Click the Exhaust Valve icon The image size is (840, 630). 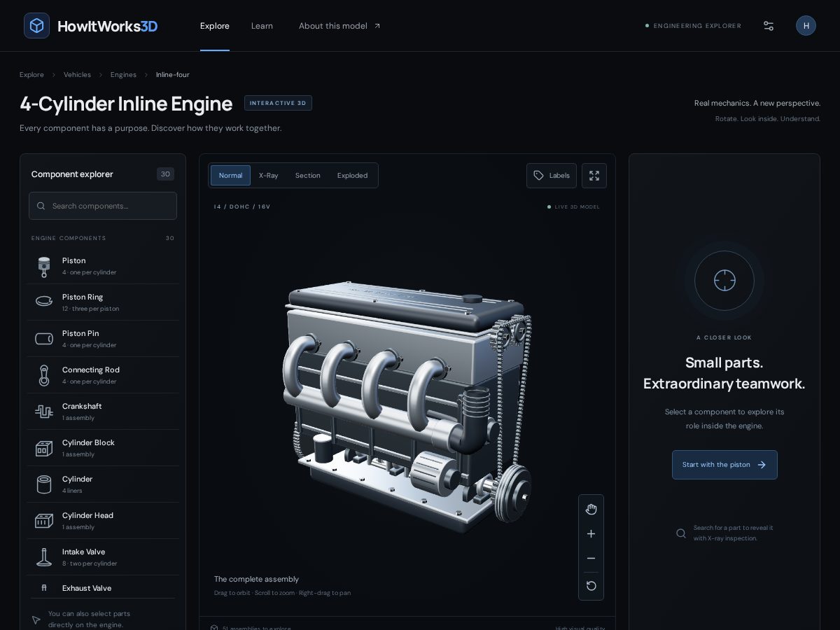(44, 588)
